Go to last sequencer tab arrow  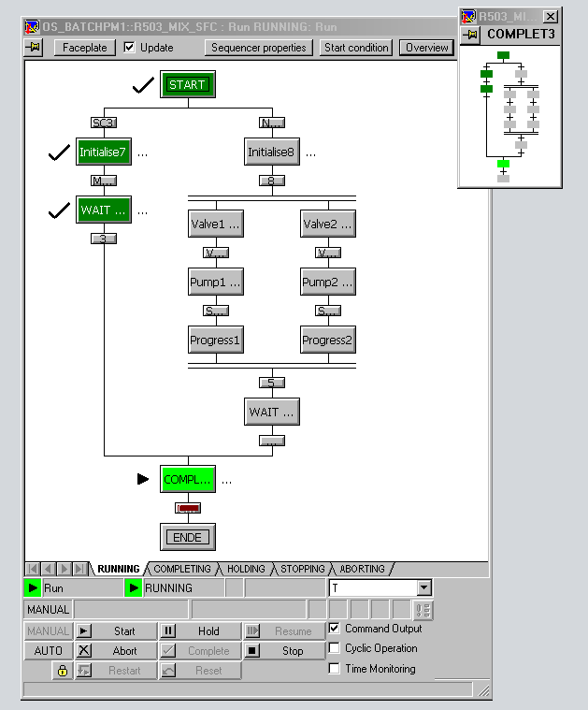tap(79, 569)
